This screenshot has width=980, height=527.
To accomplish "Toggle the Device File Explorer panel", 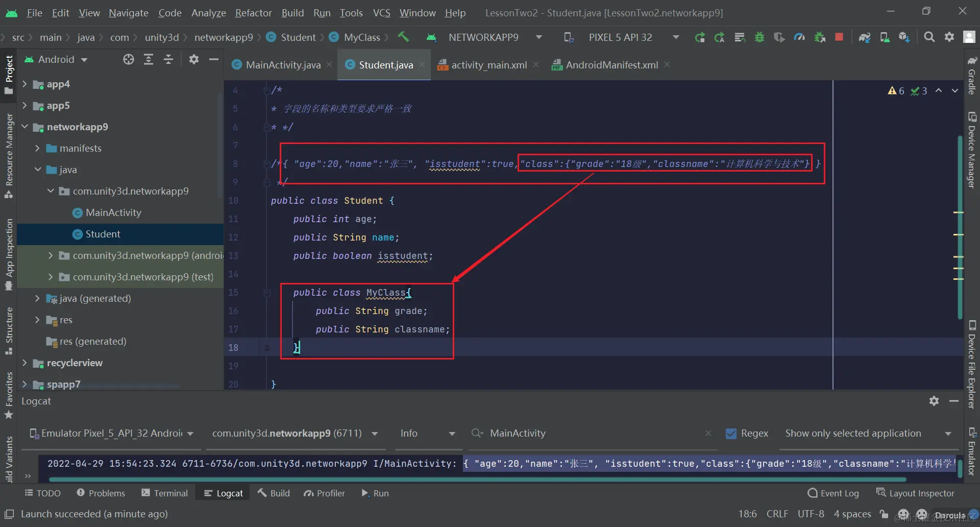I will [972, 365].
